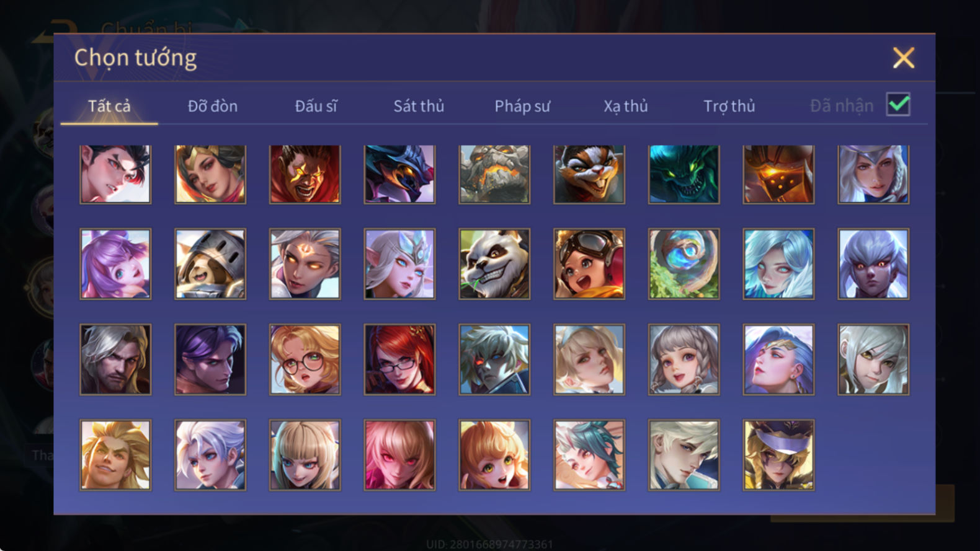980x551 pixels.
Task: Select the goggles-wearing pilot girl hero
Action: click(x=589, y=264)
